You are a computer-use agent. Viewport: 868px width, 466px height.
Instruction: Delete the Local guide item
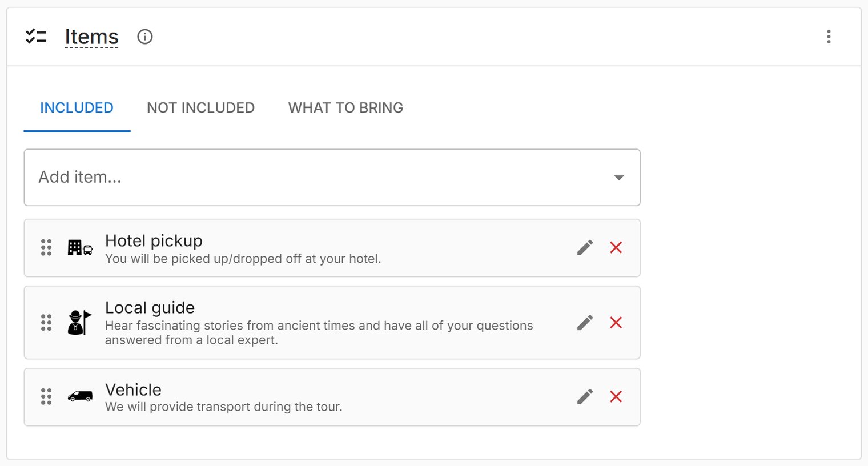click(x=616, y=323)
